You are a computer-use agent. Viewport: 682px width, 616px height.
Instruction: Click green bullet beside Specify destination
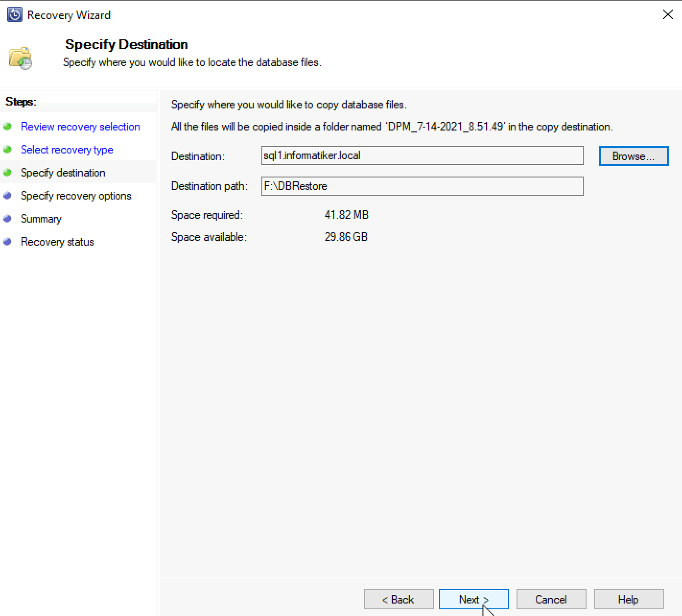click(x=7, y=172)
